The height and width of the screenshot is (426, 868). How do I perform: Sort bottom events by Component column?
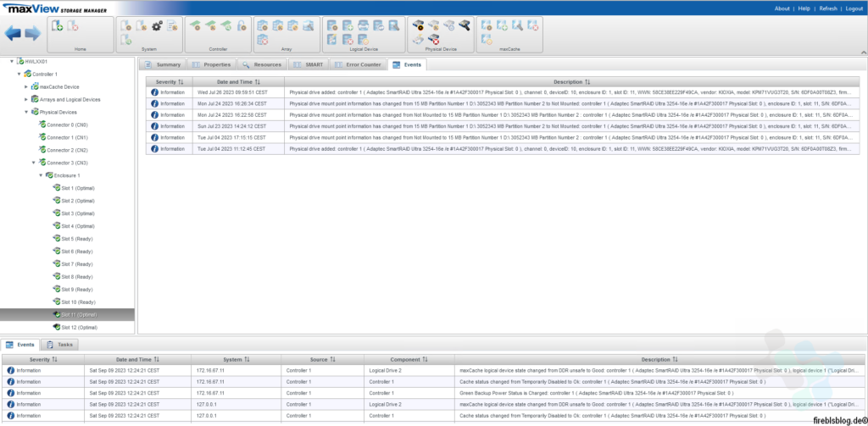(409, 360)
